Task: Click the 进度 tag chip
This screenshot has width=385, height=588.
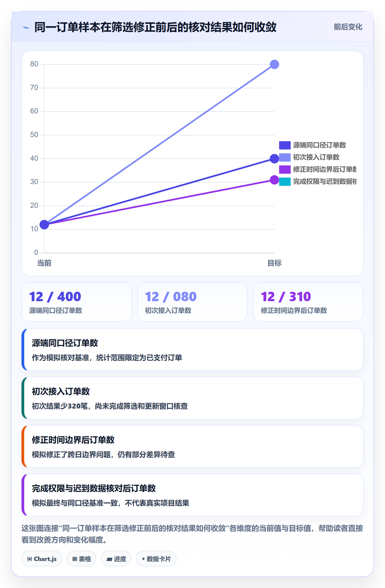Action: 116,559
